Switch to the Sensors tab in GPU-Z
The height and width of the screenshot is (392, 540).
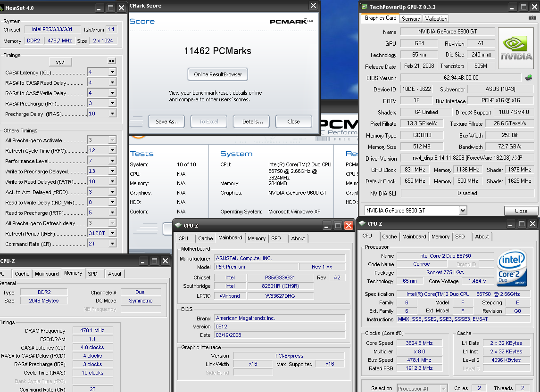coord(411,18)
